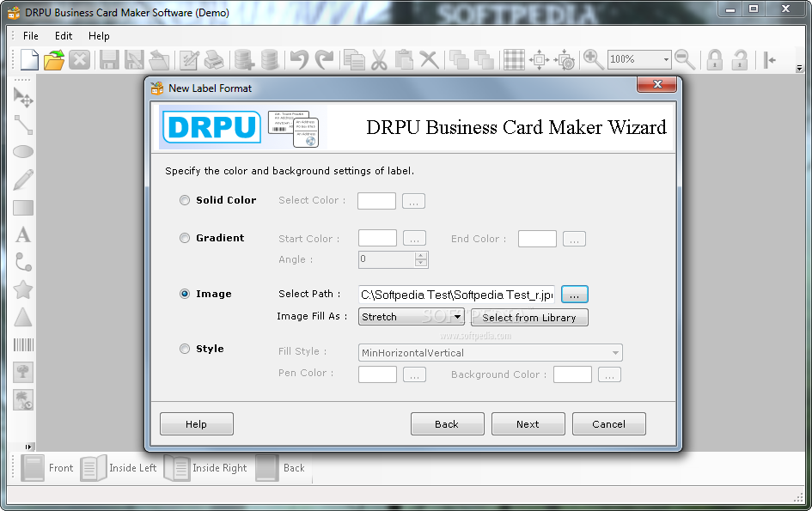Click the Redo arrow icon
Screen dimensions: 812x511
(324, 59)
